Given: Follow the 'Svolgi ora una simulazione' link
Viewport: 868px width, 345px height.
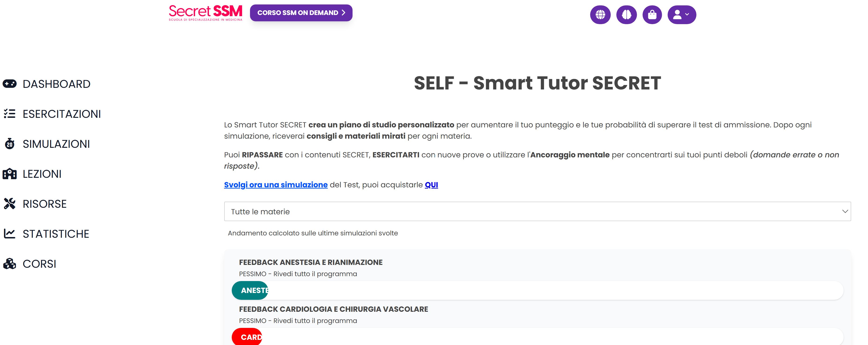Looking at the screenshot, I should click(x=276, y=185).
